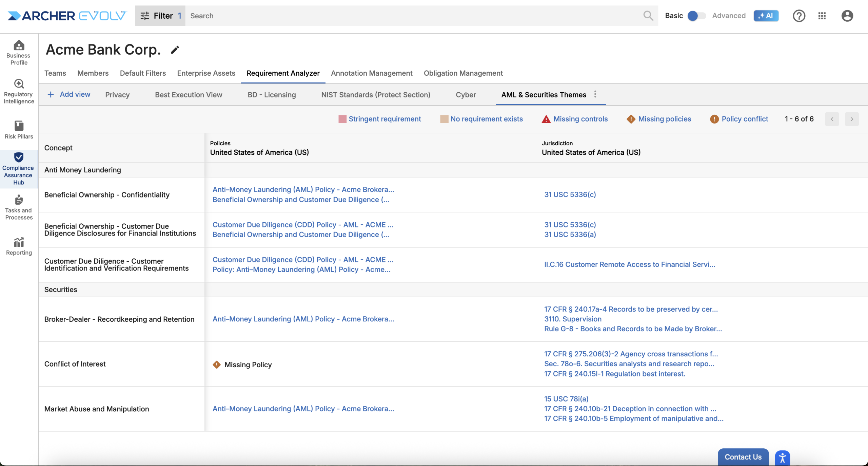This screenshot has width=868, height=466.
Task: Select the Best Execution View tab
Action: (189, 95)
